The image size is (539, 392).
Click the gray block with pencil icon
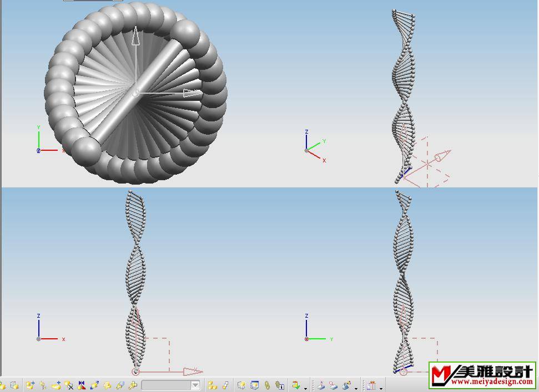coord(346,385)
